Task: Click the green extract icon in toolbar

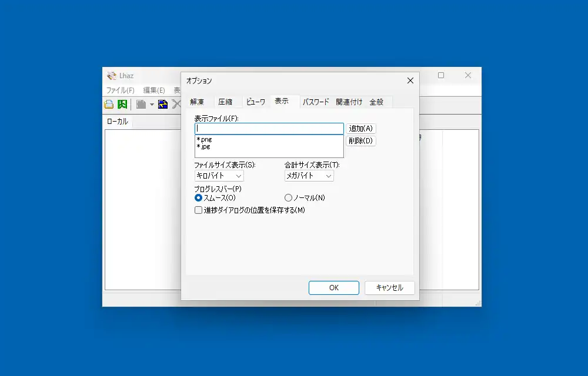Action: point(122,105)
